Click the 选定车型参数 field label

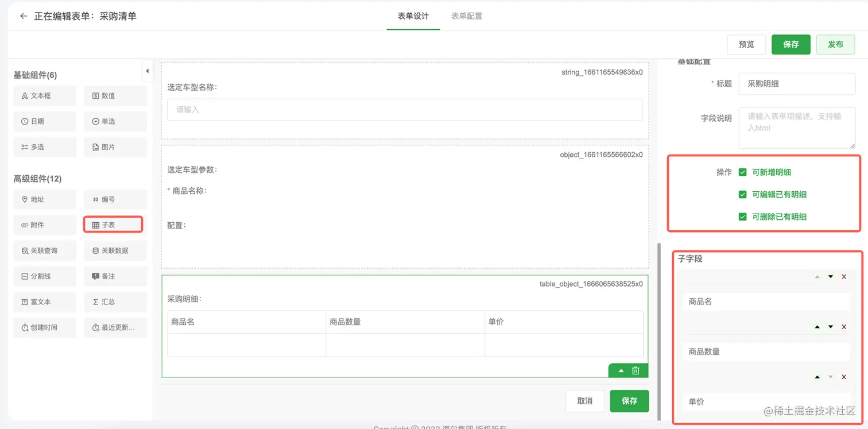[192, 170]
